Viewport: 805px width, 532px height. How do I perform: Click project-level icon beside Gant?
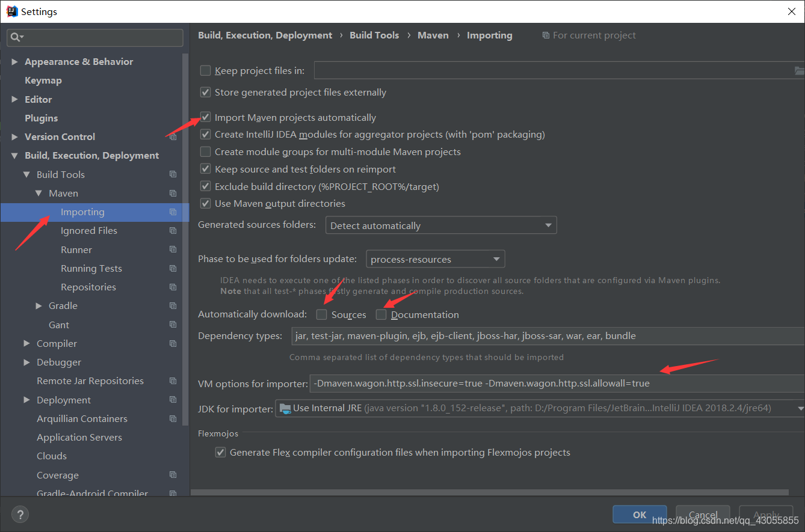pyautogui.click(x=173, y=325)
